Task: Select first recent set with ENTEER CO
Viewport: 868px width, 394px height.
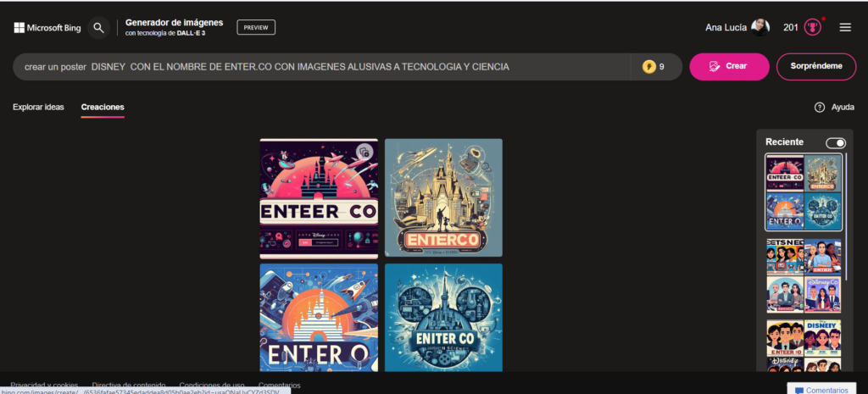Action: tap(804, 192)
